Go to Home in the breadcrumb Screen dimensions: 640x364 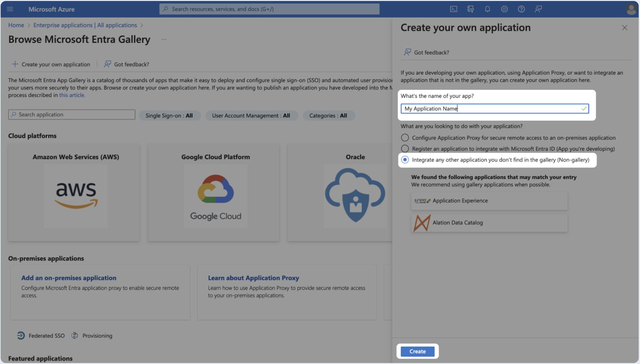16,25
